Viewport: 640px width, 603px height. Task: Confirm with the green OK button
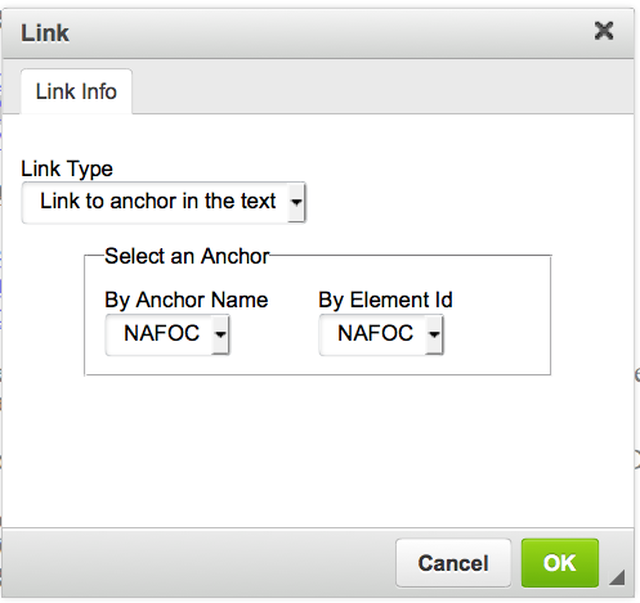tap(559, 562)
